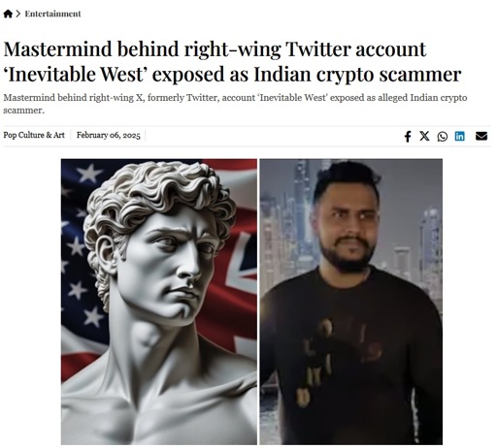Screen dimensions: 497x448
Task: Share article on X
Action: click(424, 136)
